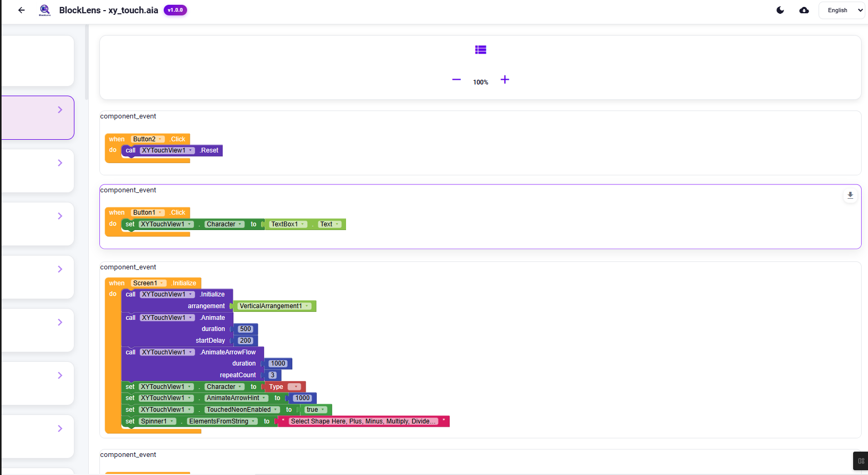
Task: Click the 500 duration number field
Action: click(245, 329)
